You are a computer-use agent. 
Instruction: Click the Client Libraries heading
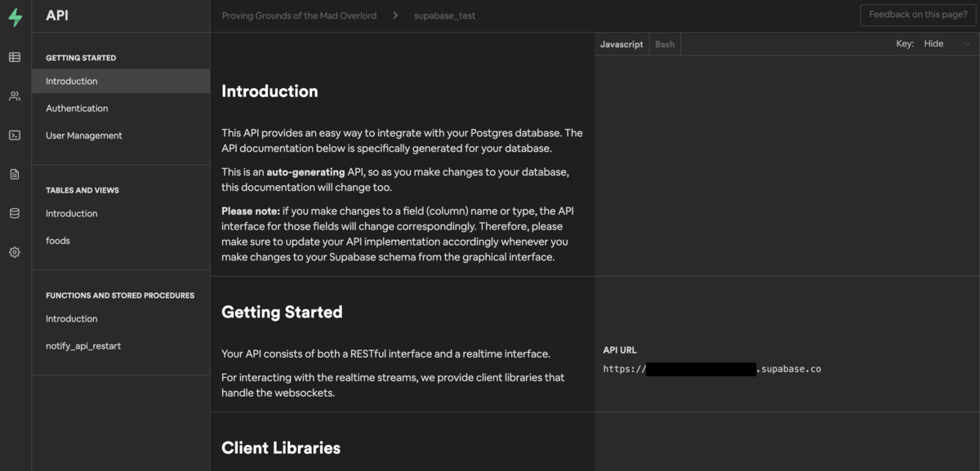tap(281, 447)
